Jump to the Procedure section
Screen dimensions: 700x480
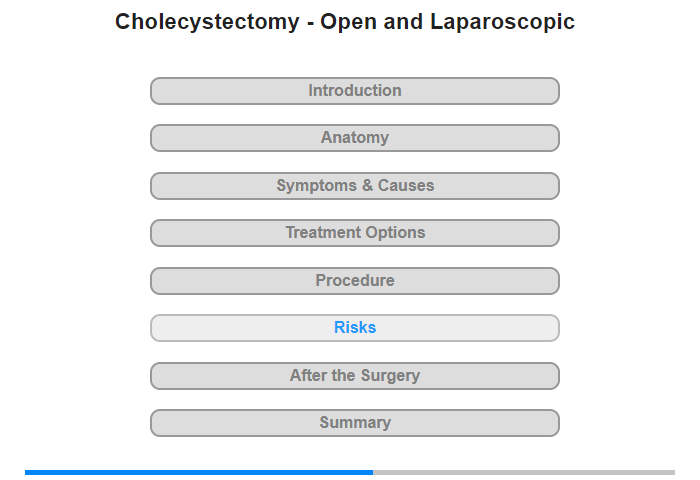point(355,281)
